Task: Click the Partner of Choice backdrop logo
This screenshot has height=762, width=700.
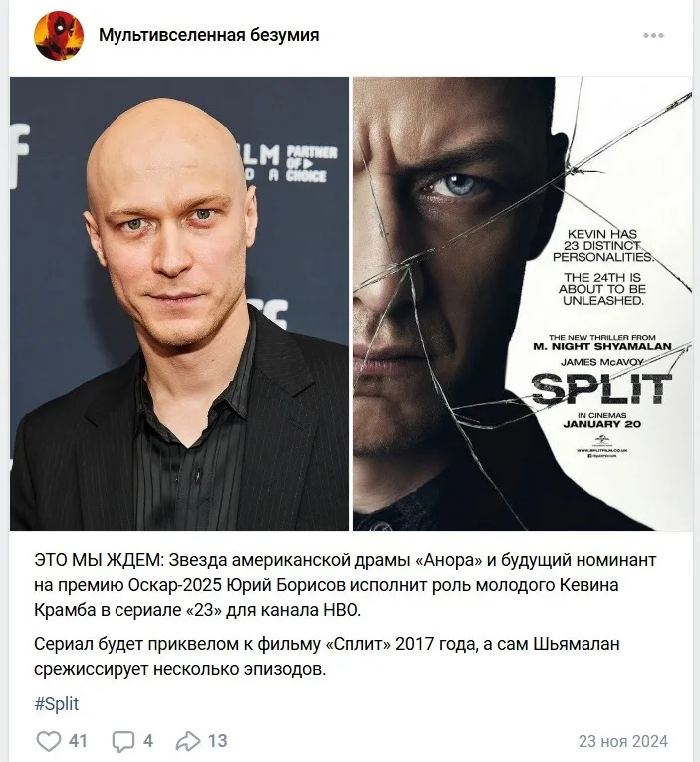Action: pyautogui.click(x=311, y=163)
